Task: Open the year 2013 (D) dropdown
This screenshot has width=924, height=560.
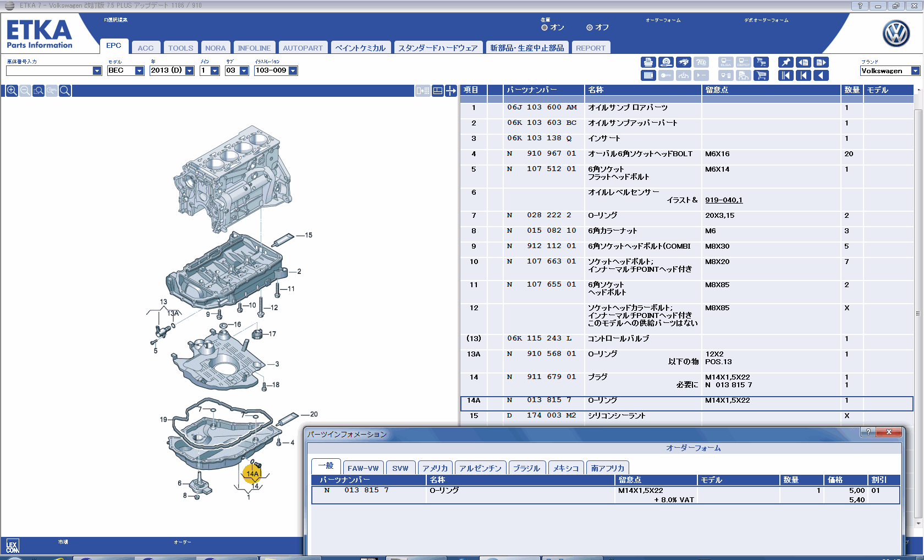Action: click(x=190, y=71)
